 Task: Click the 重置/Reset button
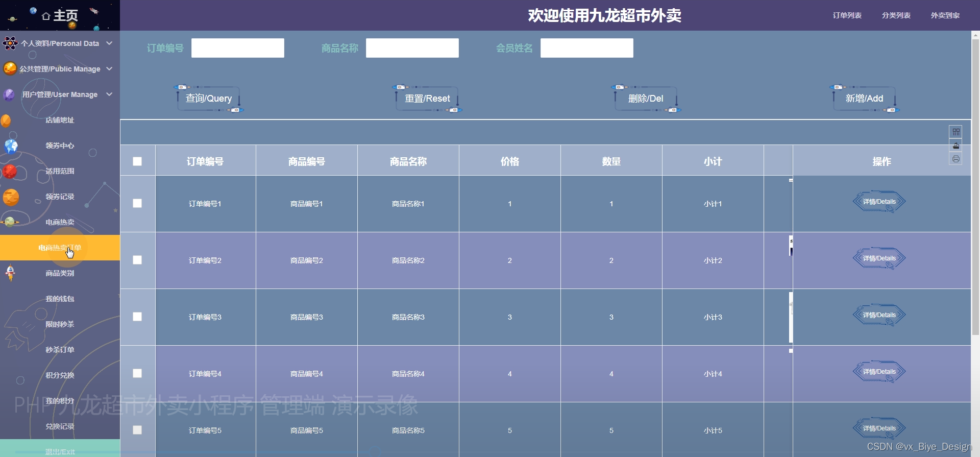pyautogui.click(x=427, y=99)
